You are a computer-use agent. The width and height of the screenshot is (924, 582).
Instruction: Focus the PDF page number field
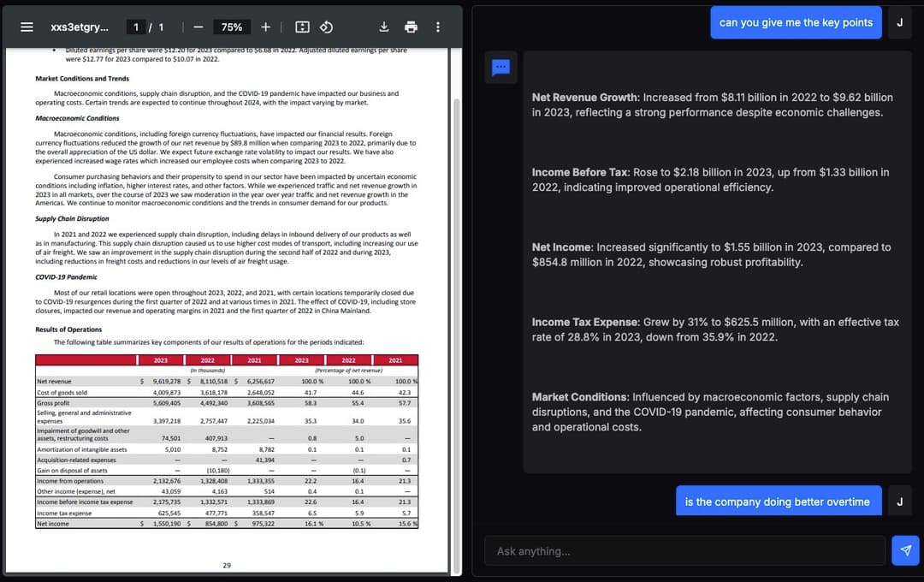137,27
